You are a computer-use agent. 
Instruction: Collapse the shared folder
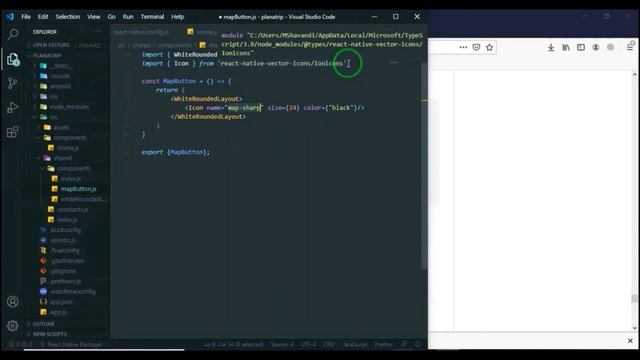coord(62,158)
